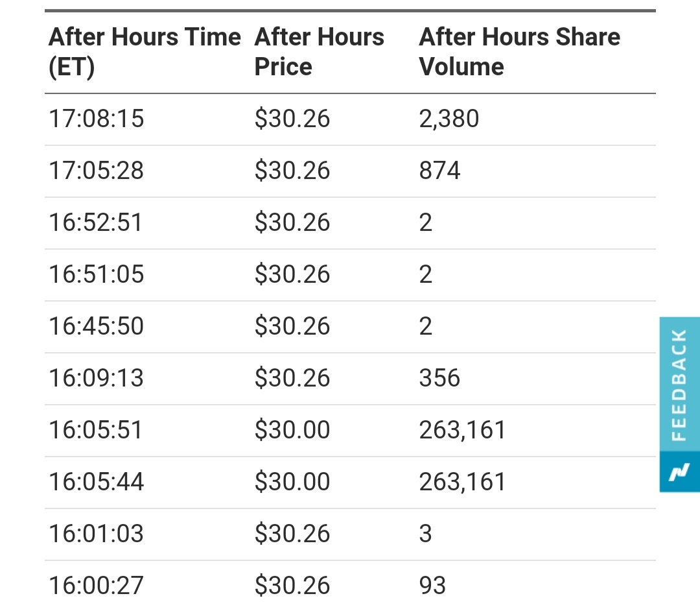
Task: Click the $30.26 price at 17:08:15
Action: [292, 119]
